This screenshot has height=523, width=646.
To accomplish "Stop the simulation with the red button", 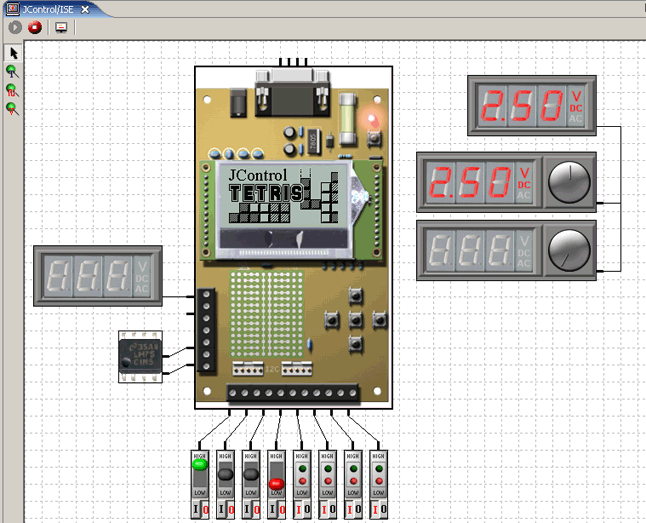I will pos(35,27).
